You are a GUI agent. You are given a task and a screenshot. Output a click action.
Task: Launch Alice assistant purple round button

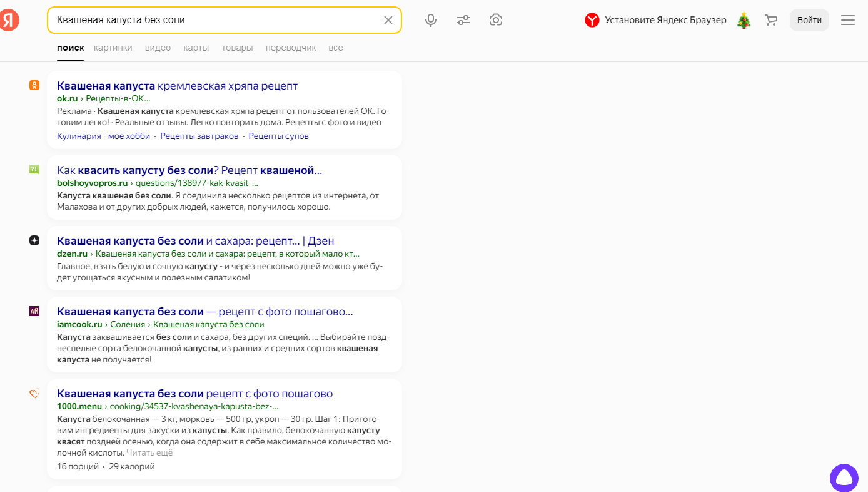[844, 478]
